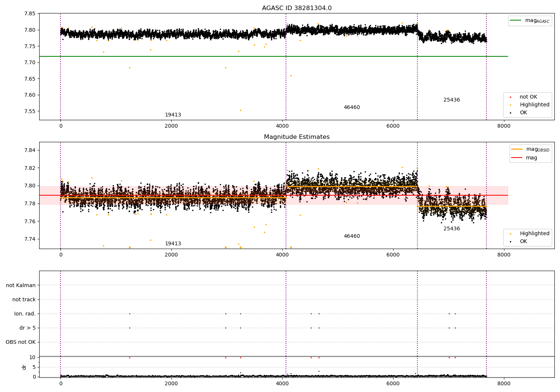Click the red "mag" legend line sample

point(517,158)
